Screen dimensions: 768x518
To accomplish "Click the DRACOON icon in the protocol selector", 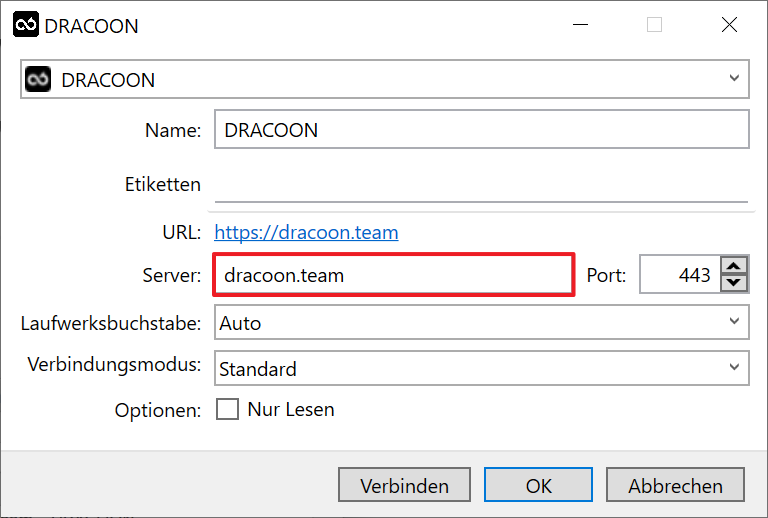I will (x=38, y=79).
